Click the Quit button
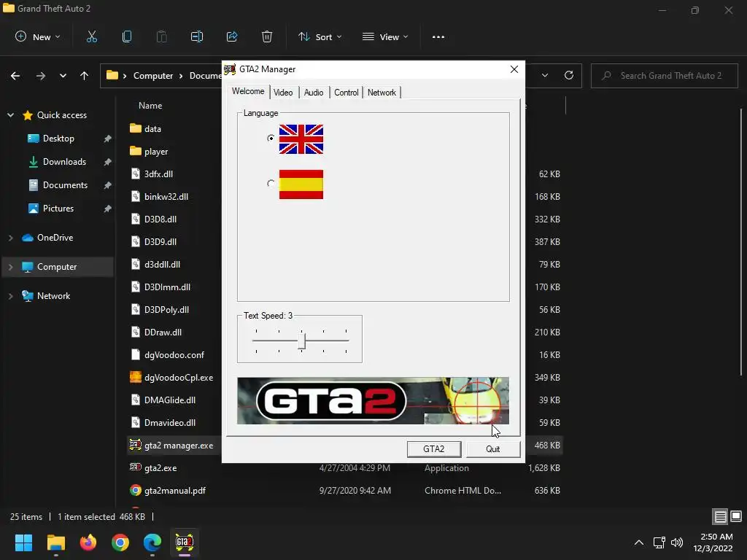This screenshot has height=560, width=747. coord(492,449)
